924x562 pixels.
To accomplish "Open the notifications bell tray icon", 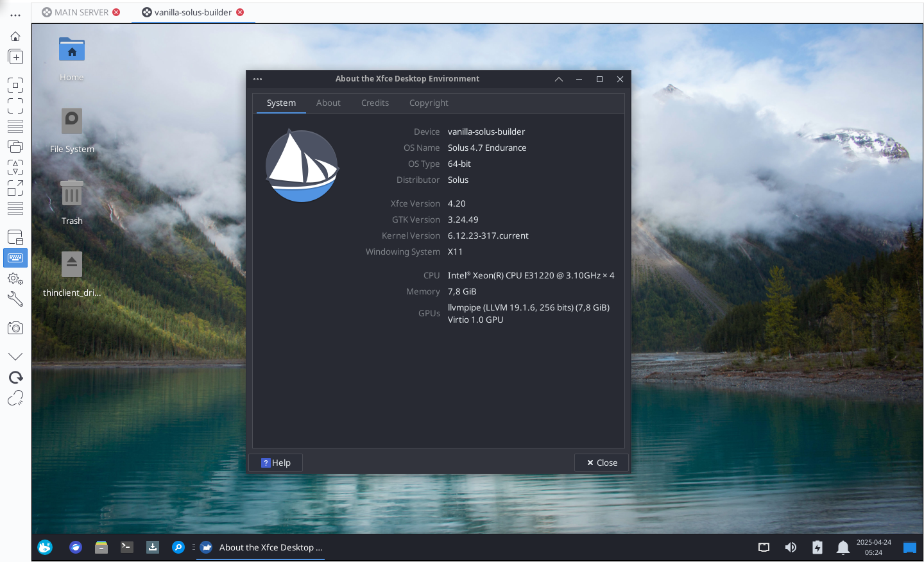I will (843, 547).
